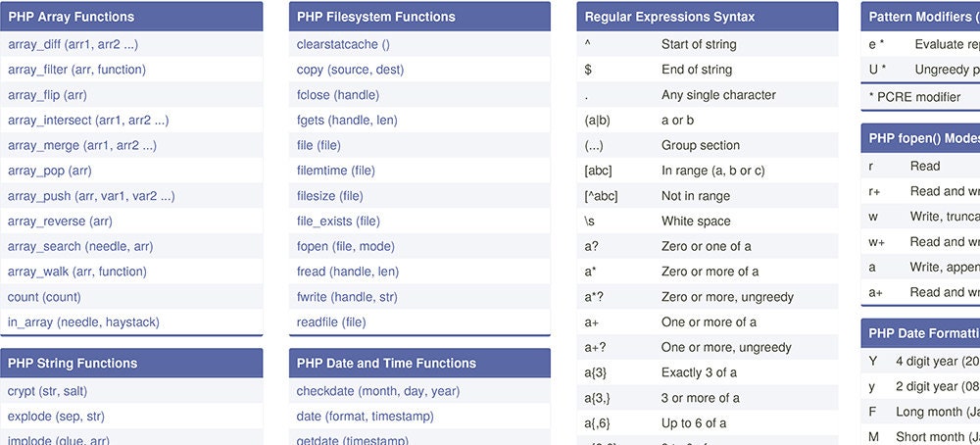Screen dimensions: 980x445
Task: Click the PHP Array Functions header
Action: point(131,17)
